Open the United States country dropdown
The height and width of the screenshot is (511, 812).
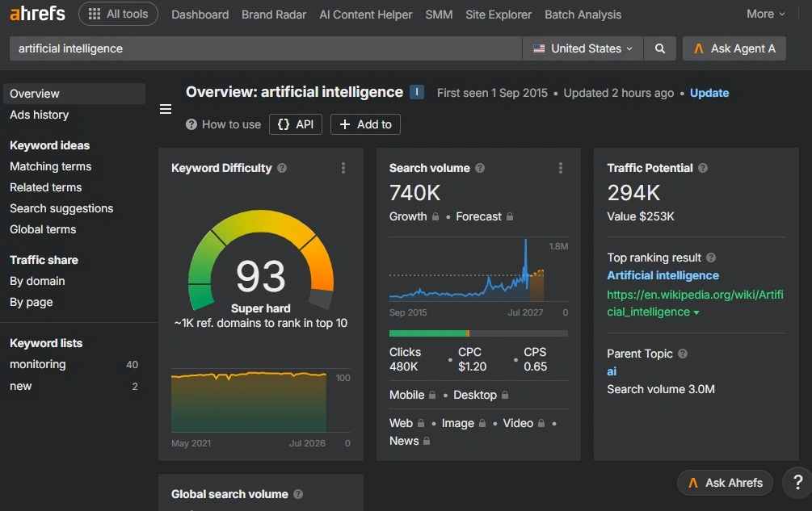point(583,48)
